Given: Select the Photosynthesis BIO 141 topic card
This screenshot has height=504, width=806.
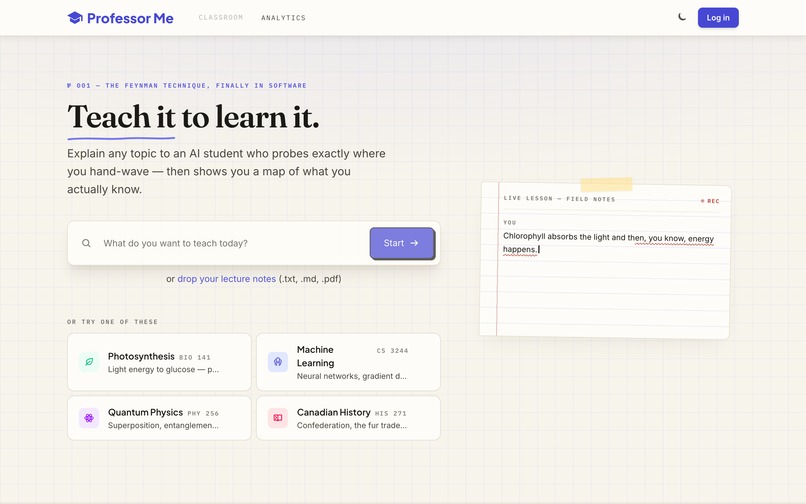Looking at the screenshot, I should tap(159, 362).
